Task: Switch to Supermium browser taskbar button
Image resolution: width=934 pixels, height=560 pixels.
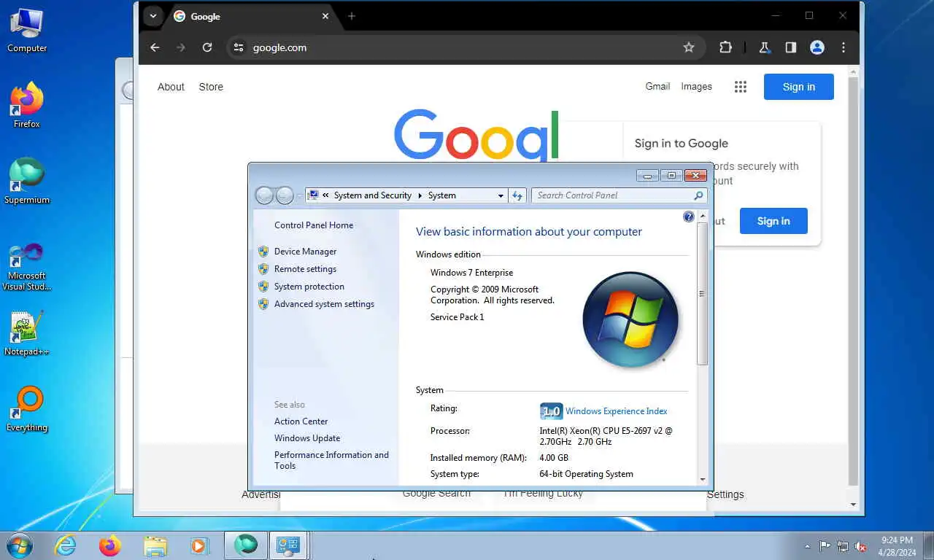Action: [x=245, y=545]
